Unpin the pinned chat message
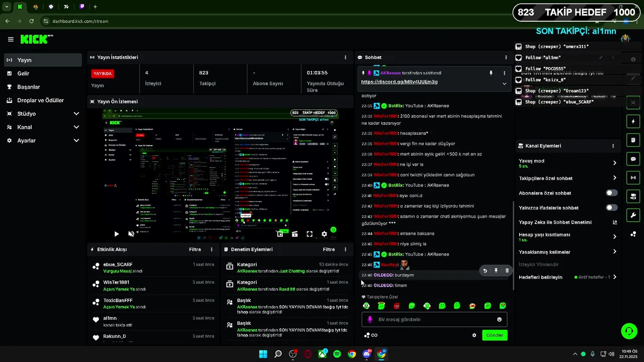The width and height of the screenshot is (644, 362). (491, 73)
